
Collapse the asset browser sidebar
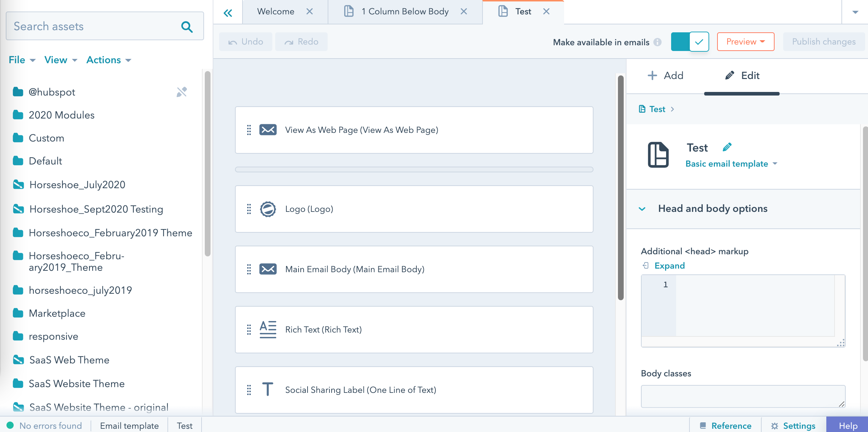[228, 12]
